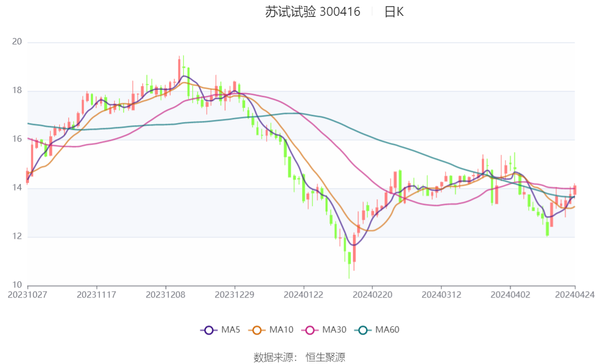Click the 20240122 x-axis date label
The image size is (599, 364).
(x=303, y=295)
